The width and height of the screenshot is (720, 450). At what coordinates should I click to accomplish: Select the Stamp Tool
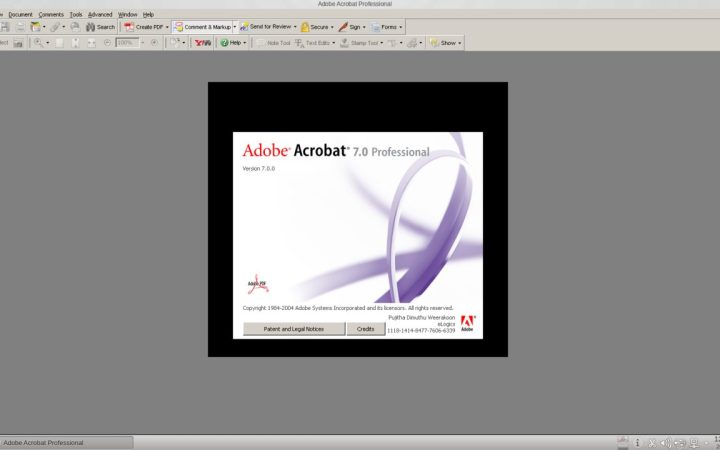coord(359,43)
